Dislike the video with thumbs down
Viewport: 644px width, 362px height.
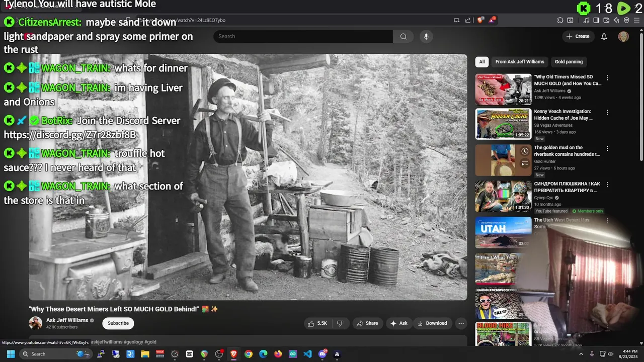point(340,323)
